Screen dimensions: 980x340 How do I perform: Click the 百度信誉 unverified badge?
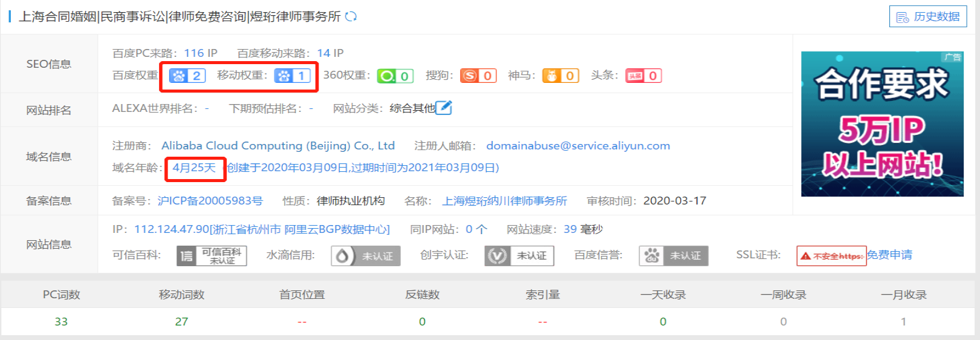[x=673, y=256]
